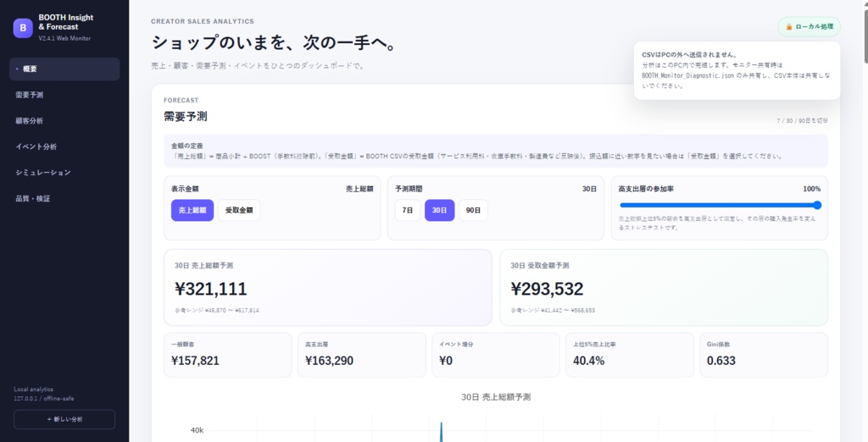Click the Gini係数 0.633 tile
This screenshot has height=442, width=868.
click(764, 355)
